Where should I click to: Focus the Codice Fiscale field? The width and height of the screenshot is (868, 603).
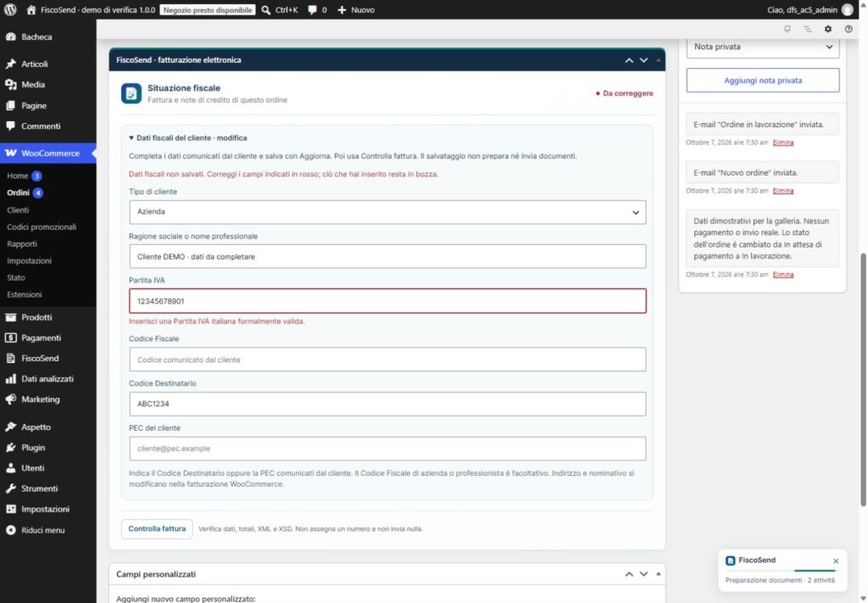(x=387, y=360)
